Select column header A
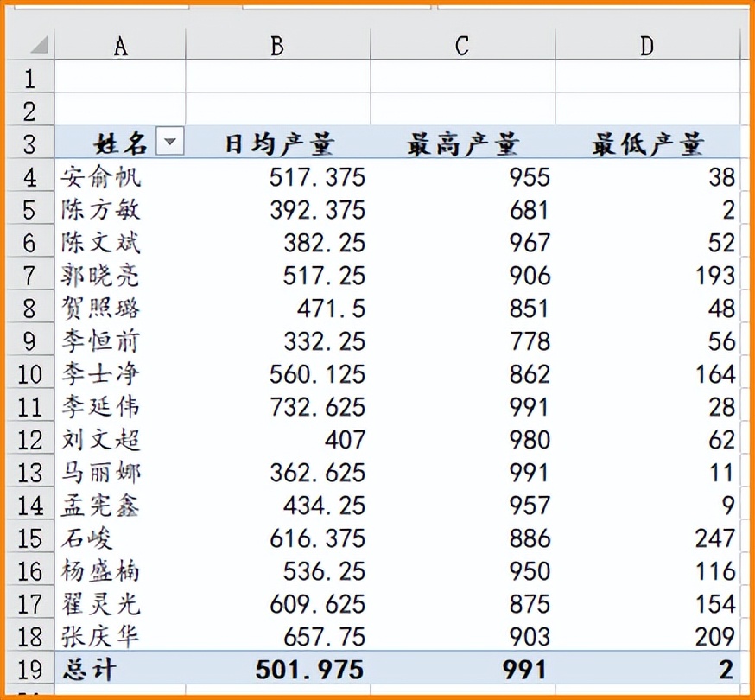 (x=120, y=41)
